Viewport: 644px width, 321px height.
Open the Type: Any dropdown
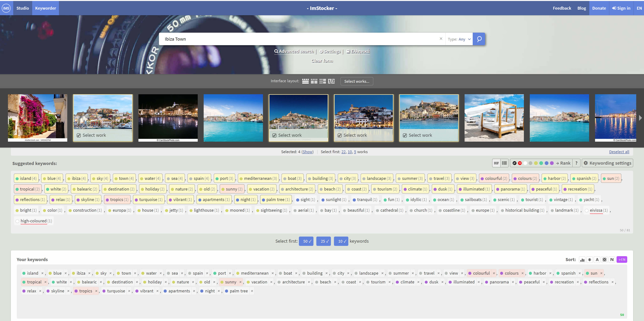459,39
